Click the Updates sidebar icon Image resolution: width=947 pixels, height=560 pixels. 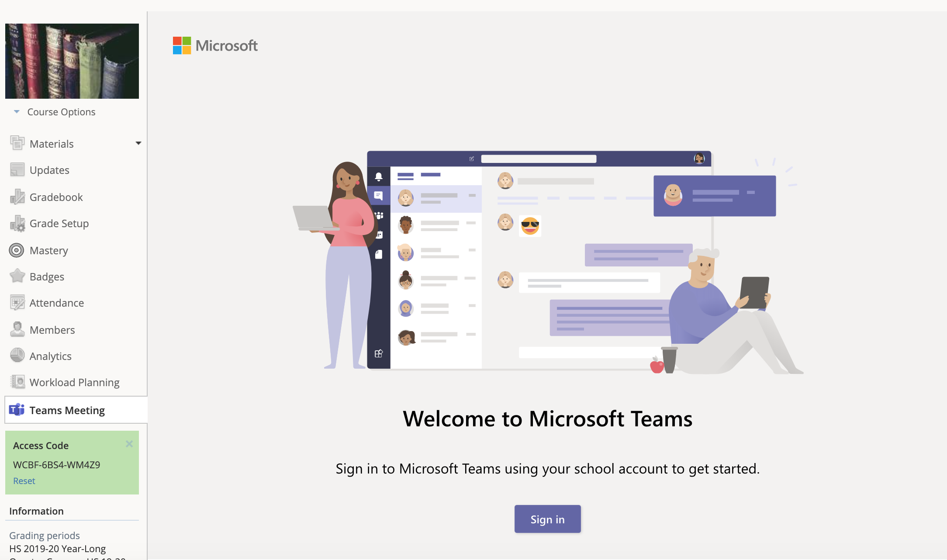click(x=17, y=170)
